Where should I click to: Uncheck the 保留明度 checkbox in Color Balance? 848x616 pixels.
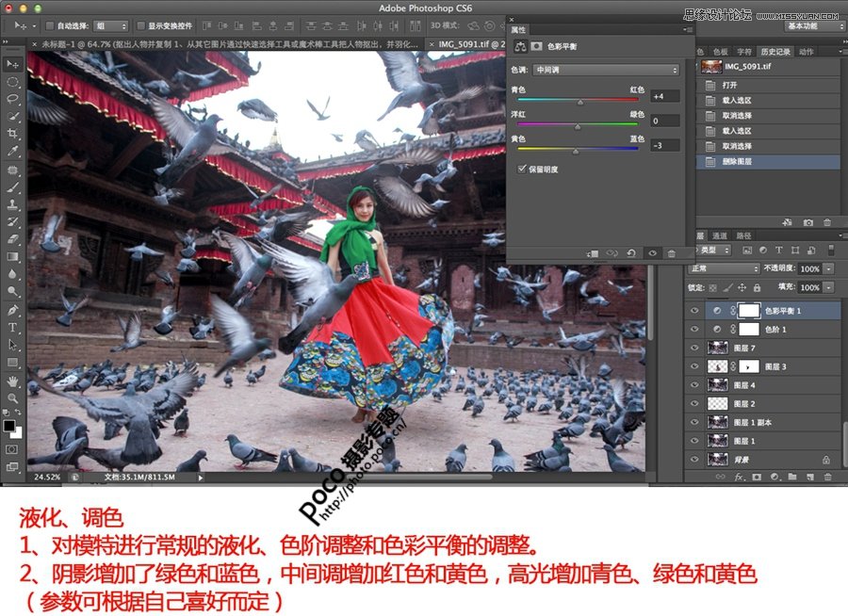click(x=521, y=170)
